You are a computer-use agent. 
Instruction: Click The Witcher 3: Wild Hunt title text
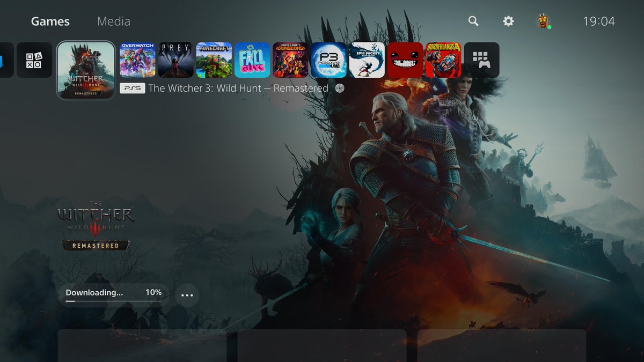[x=238, y=88]
